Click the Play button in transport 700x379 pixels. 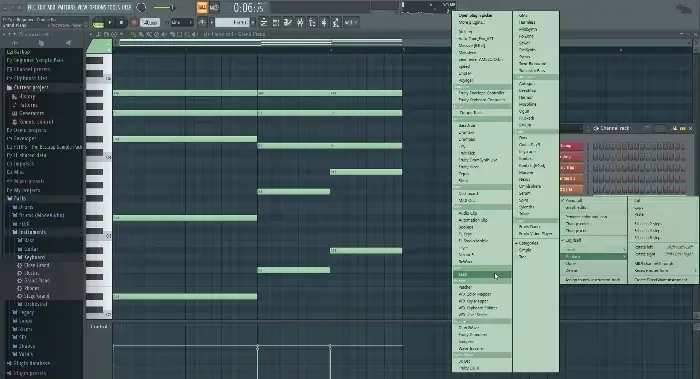click(x=110, y=22)
